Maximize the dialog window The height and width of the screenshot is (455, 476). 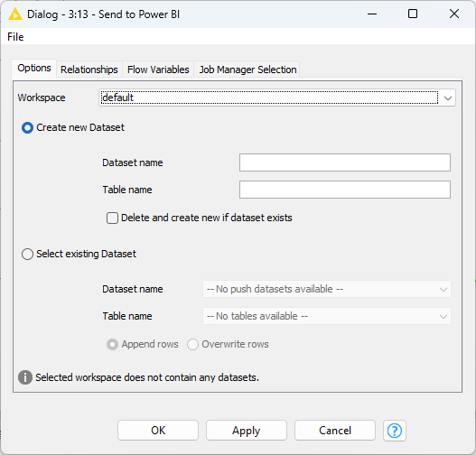point(413,14)
